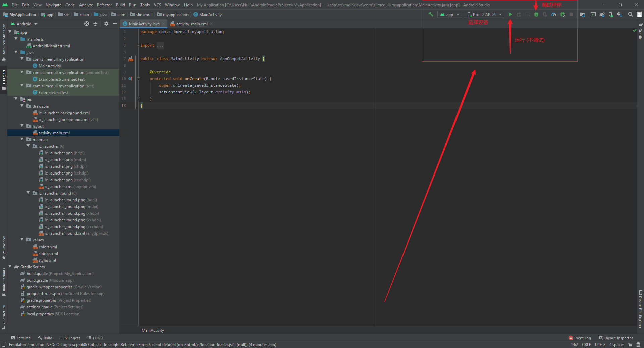Click override gutter icon on line 10

click(130, 79)
